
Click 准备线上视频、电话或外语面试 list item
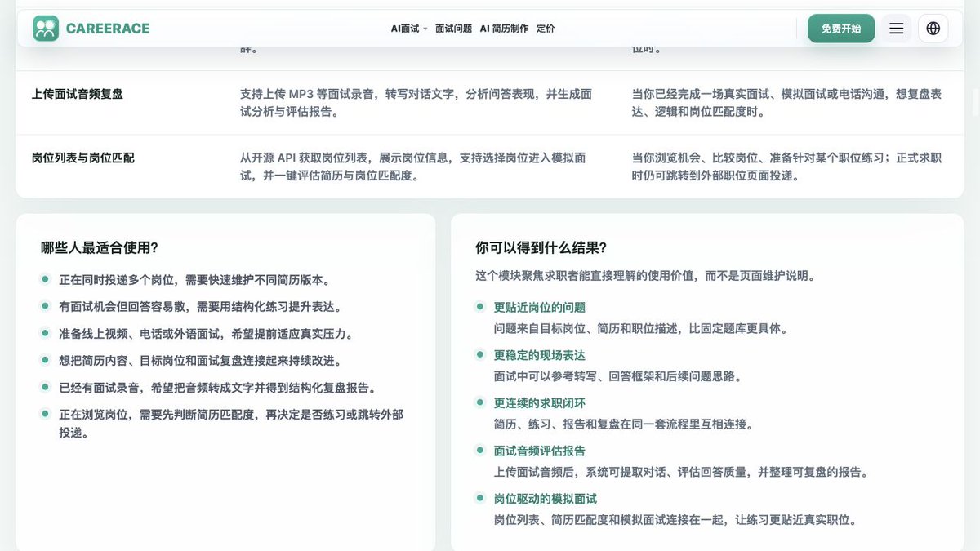pos(206,334)
